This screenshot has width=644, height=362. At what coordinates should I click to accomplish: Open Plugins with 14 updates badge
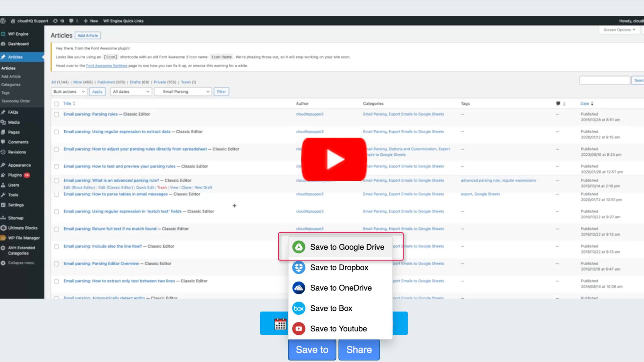(x=19, y=175)
